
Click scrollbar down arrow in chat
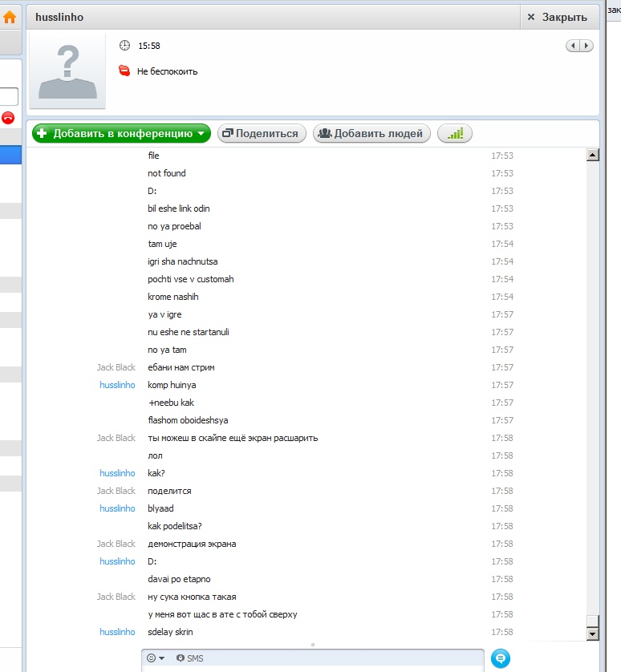(593, 634)
